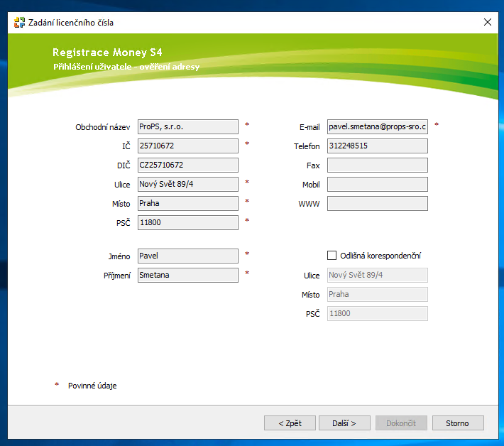Focus the empty WWW field

pyautogui.click(x=377, y=204)
